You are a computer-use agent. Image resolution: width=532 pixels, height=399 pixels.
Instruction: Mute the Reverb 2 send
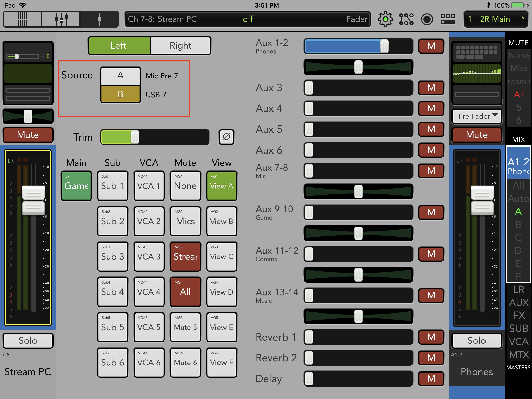[x=431, y=358]
